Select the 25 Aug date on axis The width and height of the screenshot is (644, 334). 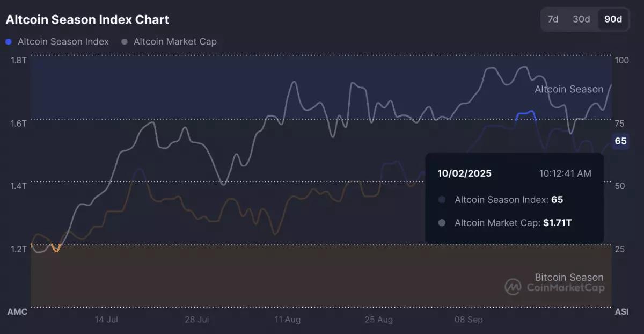click(378, 320)
